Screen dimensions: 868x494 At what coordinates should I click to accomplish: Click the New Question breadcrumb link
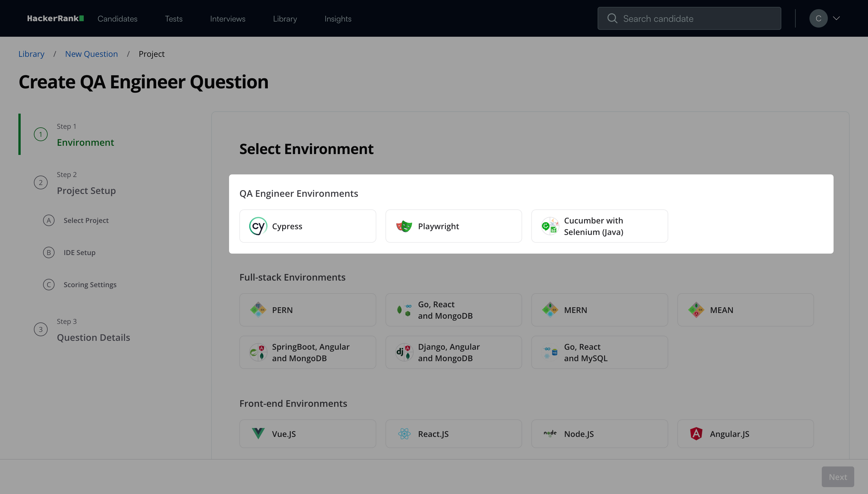pyautogui.click(x=91, y=54)
